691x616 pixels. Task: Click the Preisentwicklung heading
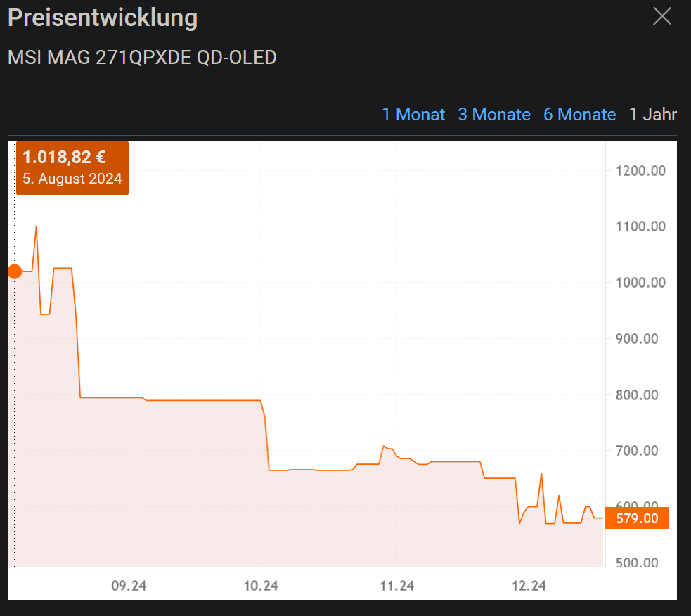(x=103, y=18)
